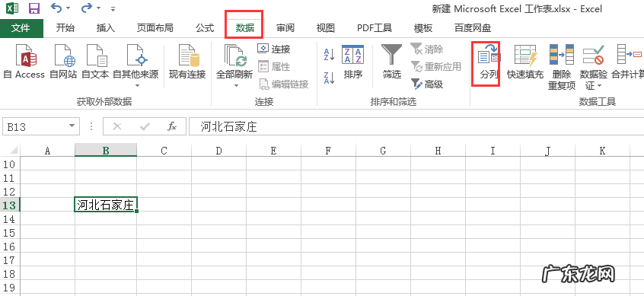
Task: Click the Redo arrow icon
Action: click(x=87, y=8)
